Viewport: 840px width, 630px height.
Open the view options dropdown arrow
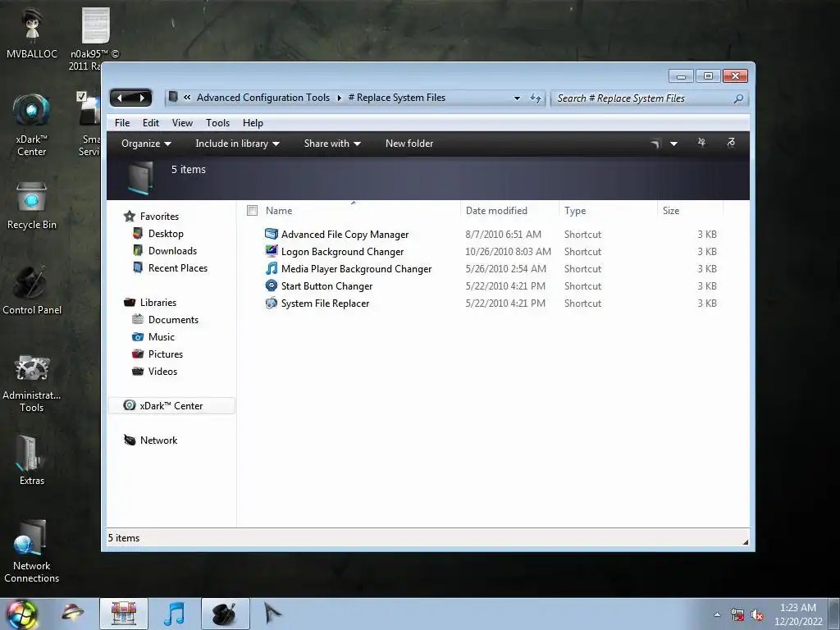point(673,144)
